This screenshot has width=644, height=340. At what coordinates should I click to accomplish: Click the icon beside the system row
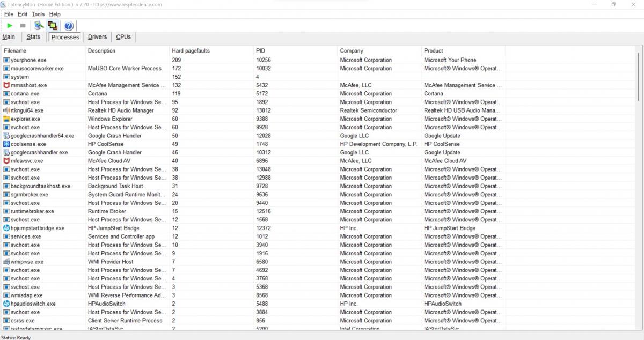[6, 77]
